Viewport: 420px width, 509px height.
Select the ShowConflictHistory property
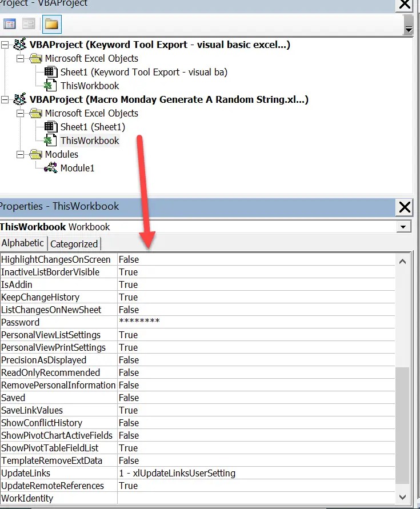click(42, 423)
